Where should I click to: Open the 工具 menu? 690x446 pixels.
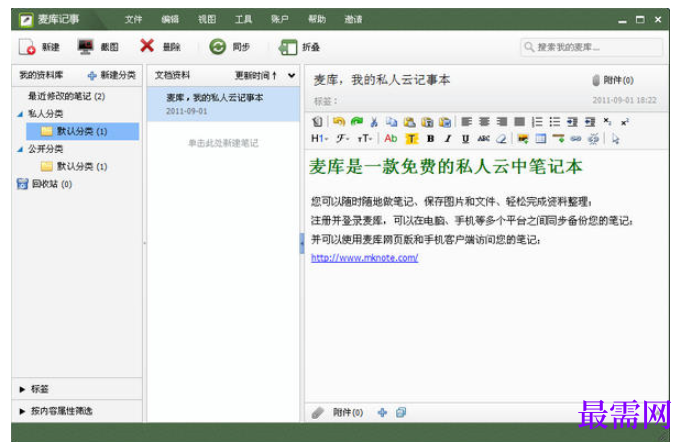[243, 19]
